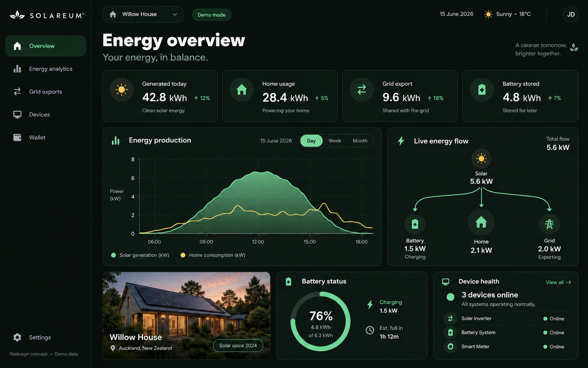Switch chart to the Week view
The height and width of the screenshot is (368, 588).
335,141
